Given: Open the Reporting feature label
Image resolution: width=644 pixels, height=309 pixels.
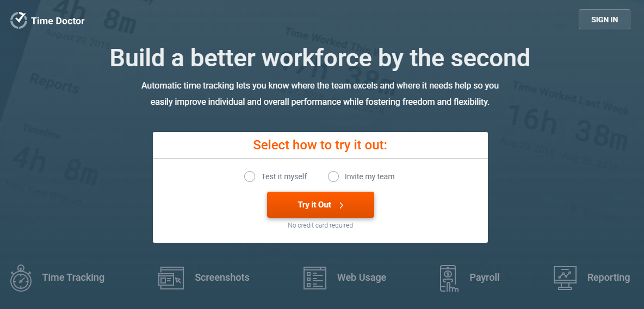Looking at the screenshot, I should 608,278.
